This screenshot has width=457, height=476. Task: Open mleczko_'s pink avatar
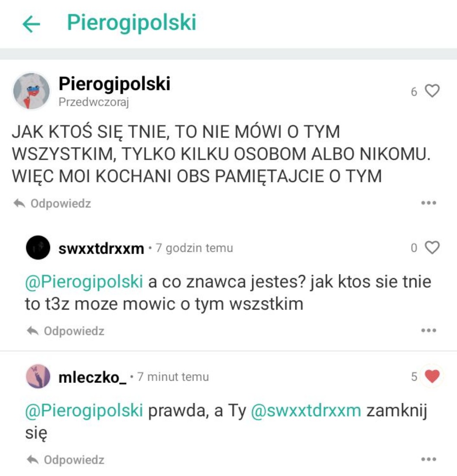pyautogui.click(x=38, y=376)
